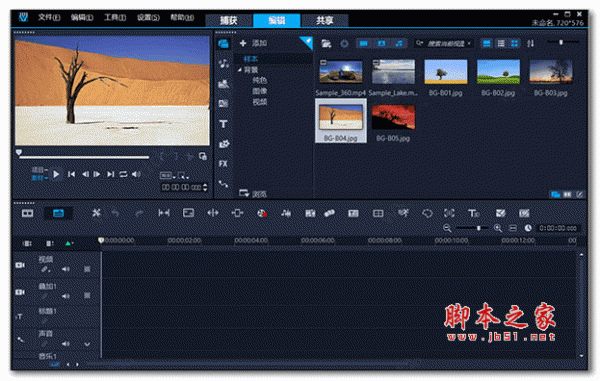Click the redo arrow in timeline toolbar
The image size is (600, 381).
(x=139, y=213)
